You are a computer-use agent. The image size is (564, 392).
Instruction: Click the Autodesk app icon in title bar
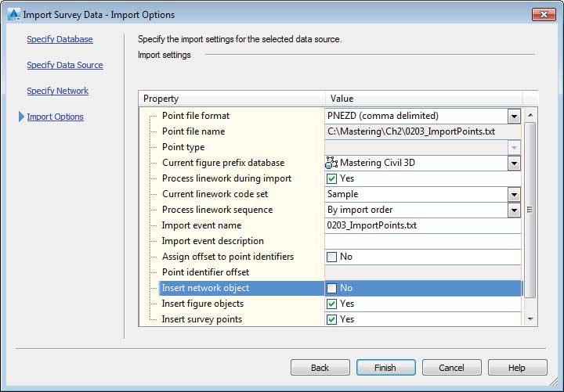13,15
